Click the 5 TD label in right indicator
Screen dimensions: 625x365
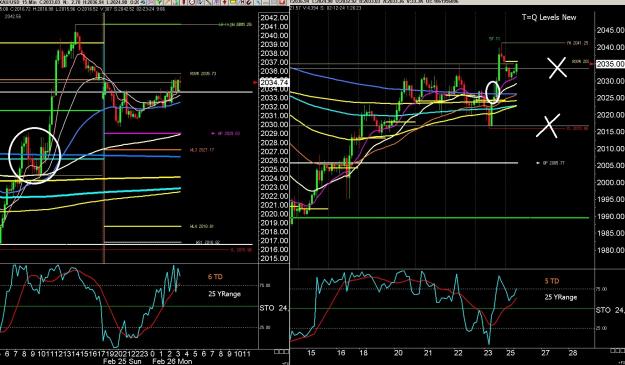552,281
